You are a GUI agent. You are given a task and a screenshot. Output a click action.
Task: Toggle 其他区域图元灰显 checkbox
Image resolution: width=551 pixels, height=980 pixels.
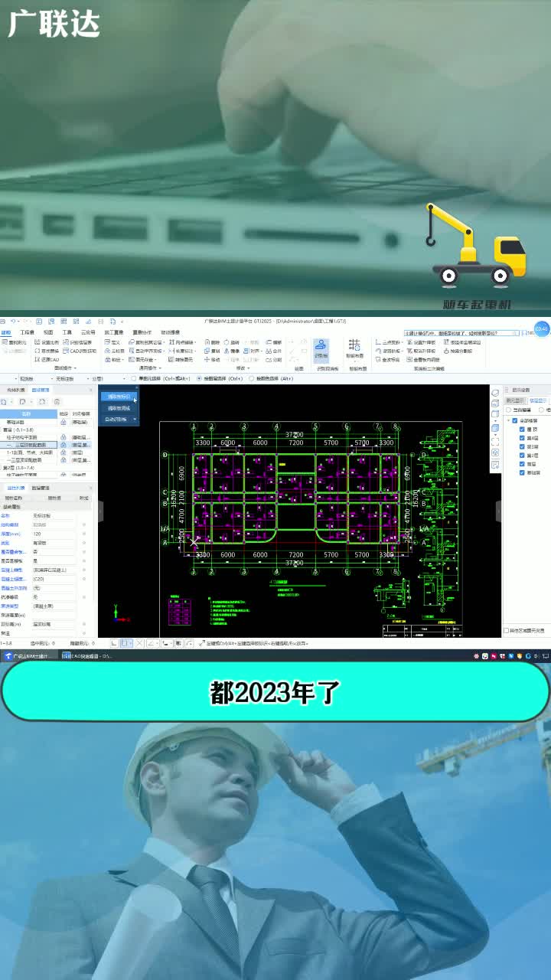pyautogui.click(x=507, y=631)
